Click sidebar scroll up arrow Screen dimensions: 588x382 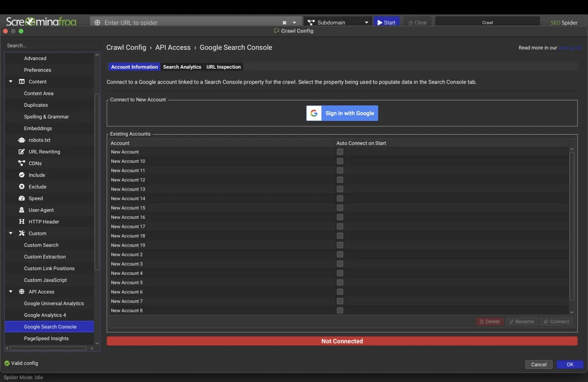coord(97,55)
